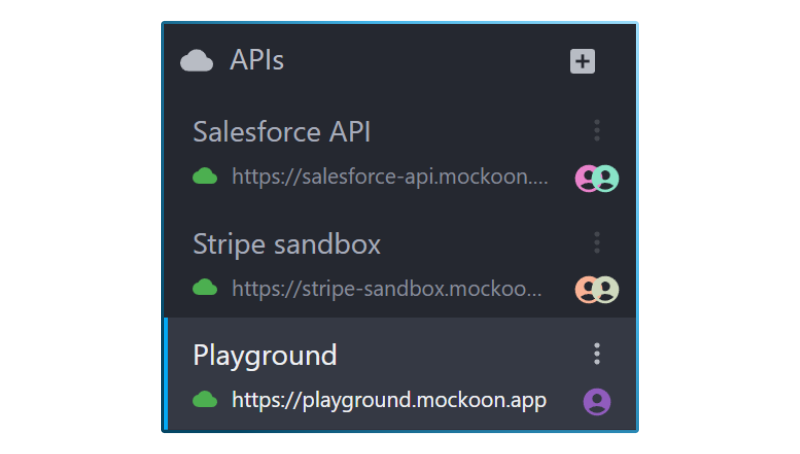Image resolution: width=800 pixels, height=454 pixels.
Task: Click the add new API plus button
Action: tap(582, 61)
